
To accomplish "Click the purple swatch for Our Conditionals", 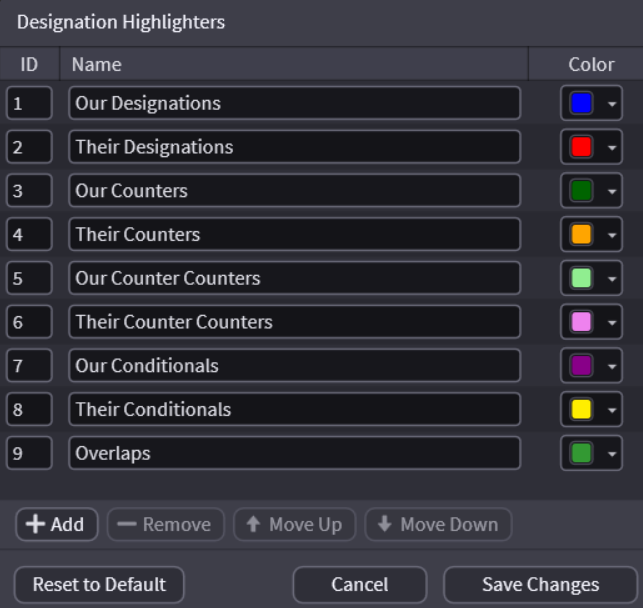I will 580,366.
